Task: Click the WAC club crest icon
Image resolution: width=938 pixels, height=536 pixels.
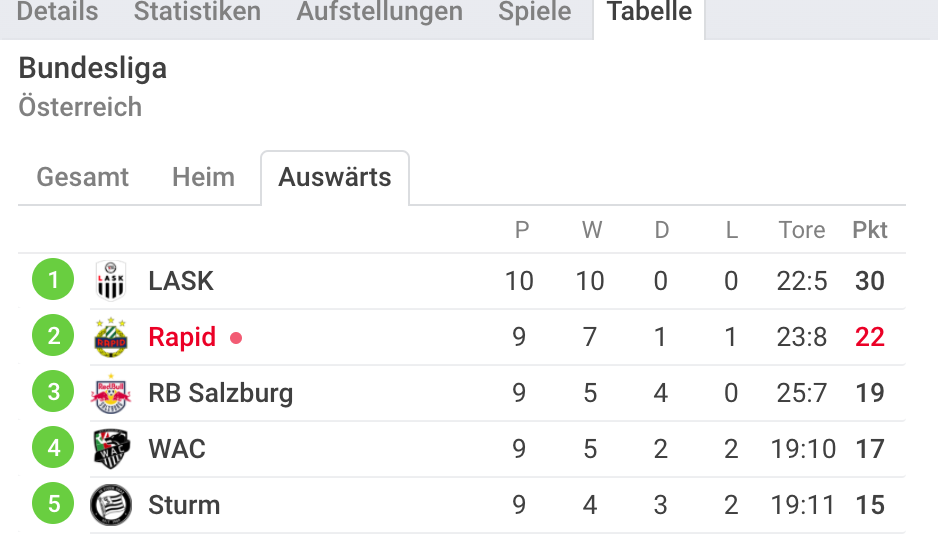Action: (x=111, y=449)
